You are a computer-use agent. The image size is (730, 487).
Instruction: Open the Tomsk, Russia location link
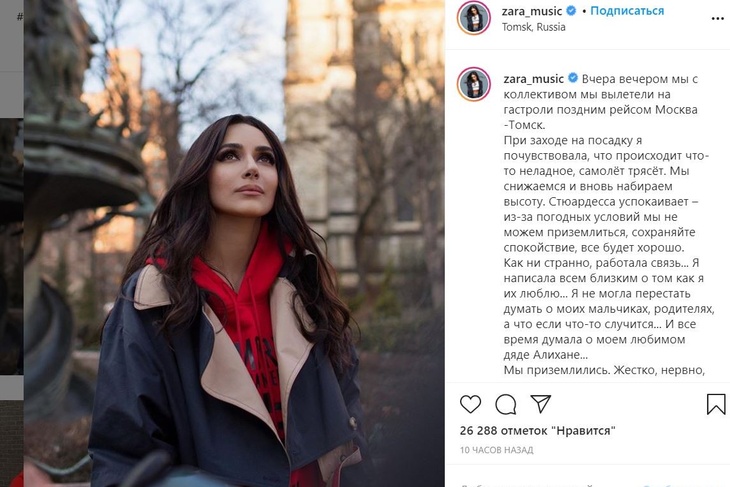point(534,27)
